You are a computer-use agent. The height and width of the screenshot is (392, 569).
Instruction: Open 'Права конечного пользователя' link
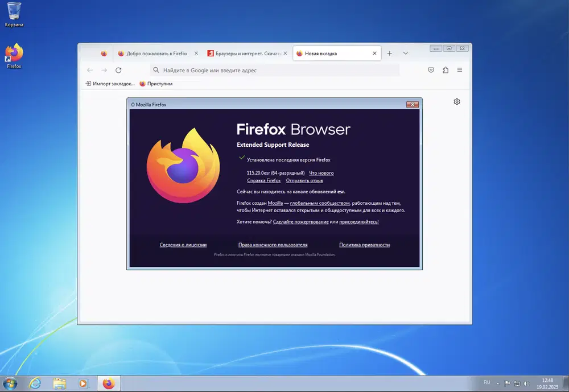(x=273, y=245)
